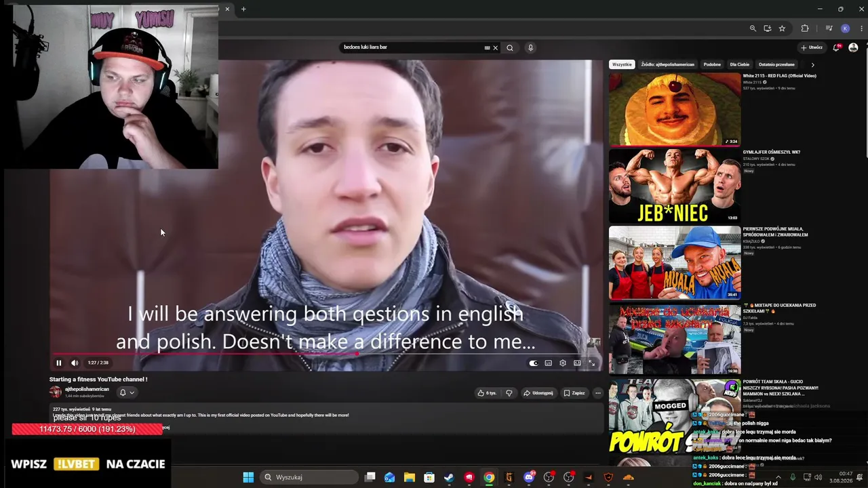Show more filter chips with the right arrow
The image size is (868, 488).
pos(812,65)
